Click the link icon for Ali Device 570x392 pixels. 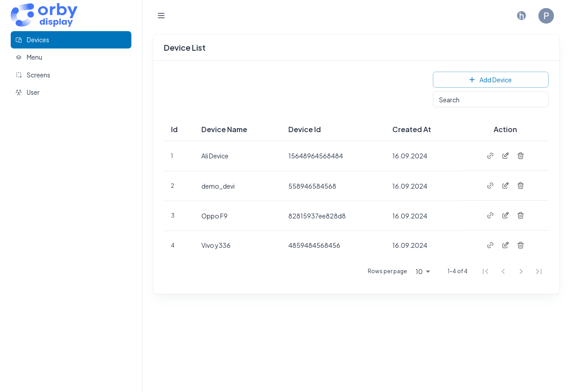coord(490,156)
